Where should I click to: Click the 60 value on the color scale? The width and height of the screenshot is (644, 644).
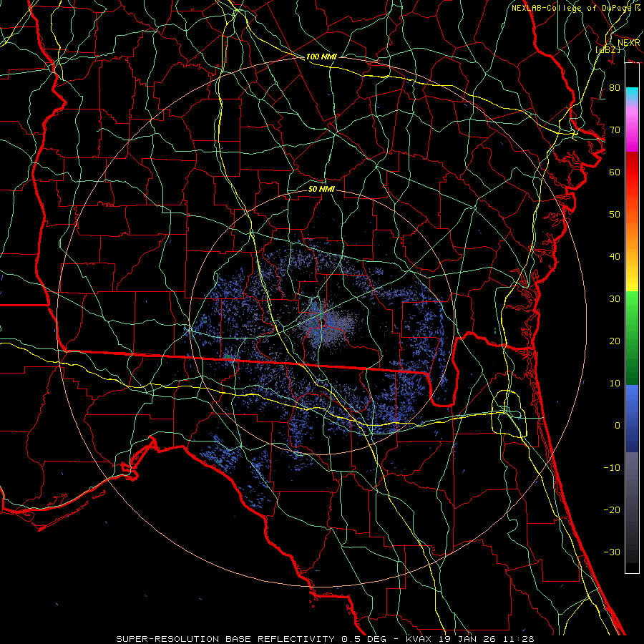tap(615, 172)
